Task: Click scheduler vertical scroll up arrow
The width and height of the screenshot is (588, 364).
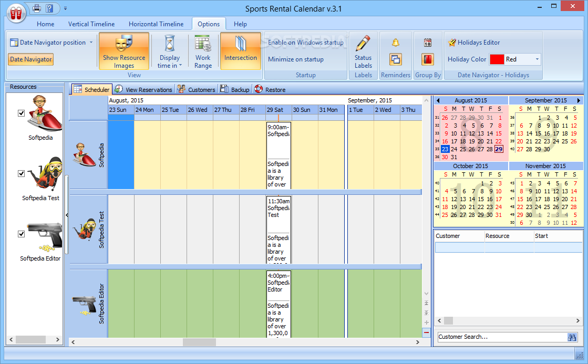Action: point(426,100)
